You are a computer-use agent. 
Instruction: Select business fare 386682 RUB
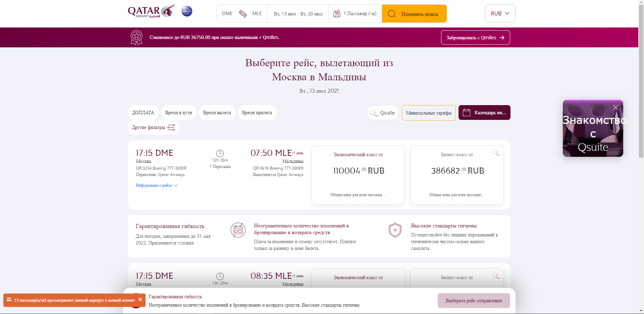pos(457,175)
